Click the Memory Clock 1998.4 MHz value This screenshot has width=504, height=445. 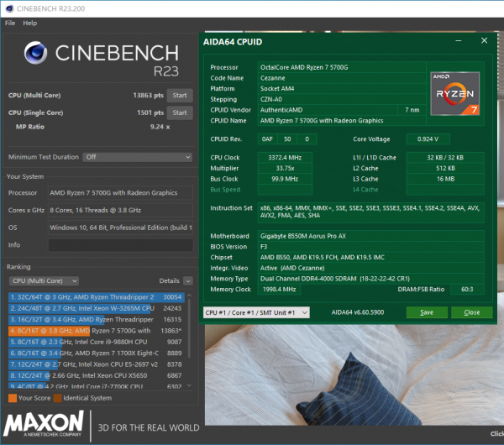click(x=279, y=290)
